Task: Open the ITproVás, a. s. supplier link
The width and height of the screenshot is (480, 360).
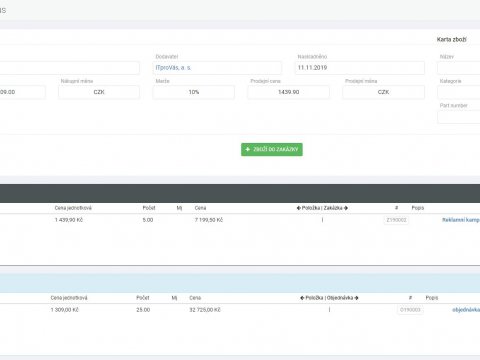Action: coord(173,68)
